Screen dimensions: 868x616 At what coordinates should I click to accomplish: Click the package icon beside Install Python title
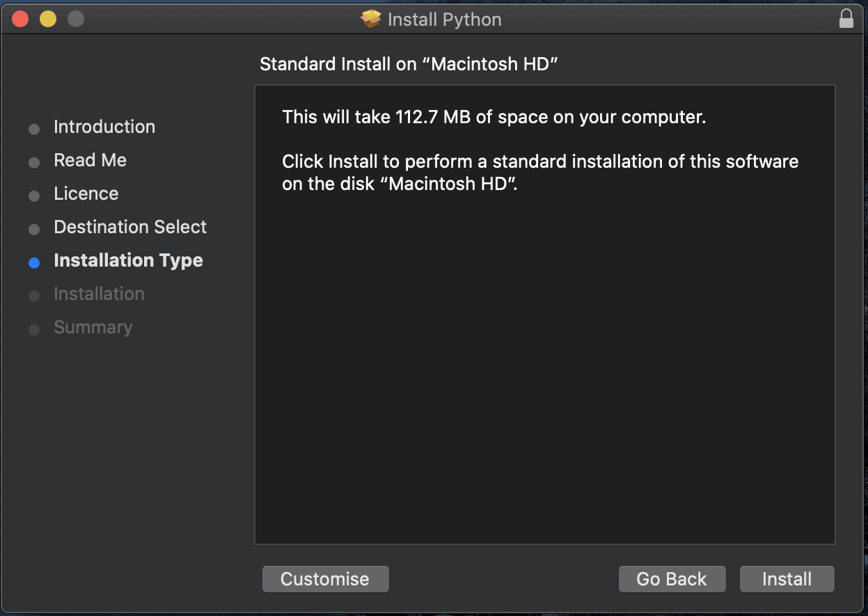point(371,19)
